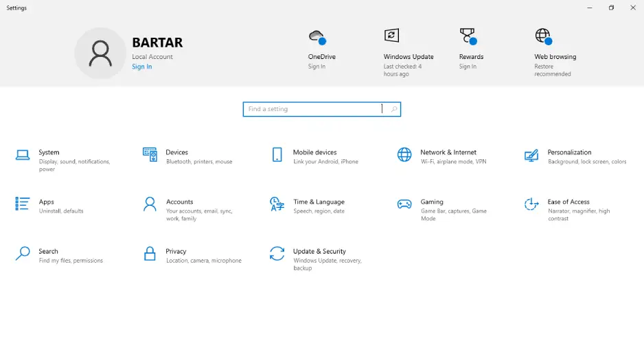Open the Privacy lock icon

pos(150,254)
